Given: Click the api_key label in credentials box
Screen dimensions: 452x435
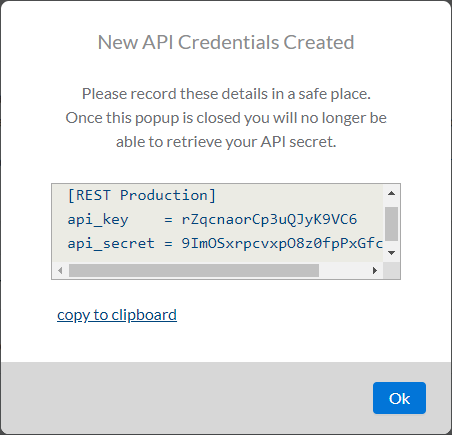Looking at the screenshot, I should pyautogui.click(x=98, y=220).
